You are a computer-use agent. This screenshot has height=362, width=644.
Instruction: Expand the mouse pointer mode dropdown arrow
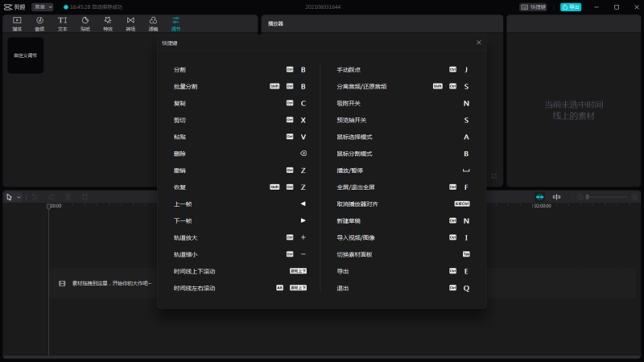tap(19, 197)
